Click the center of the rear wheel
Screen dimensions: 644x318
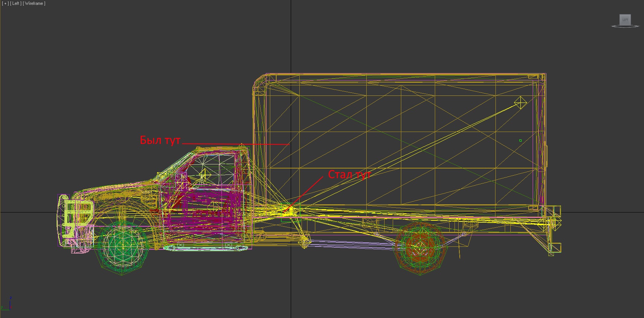[x=420, y=247]
